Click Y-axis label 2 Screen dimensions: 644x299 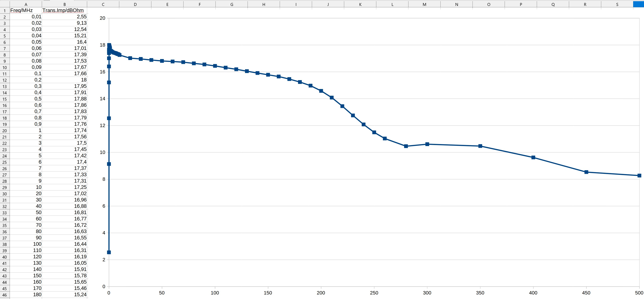pos(104,260)
